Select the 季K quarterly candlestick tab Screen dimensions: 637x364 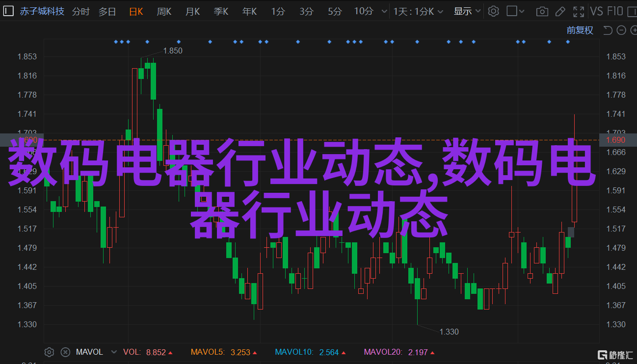pyautogui.click(x=221, y=11)
